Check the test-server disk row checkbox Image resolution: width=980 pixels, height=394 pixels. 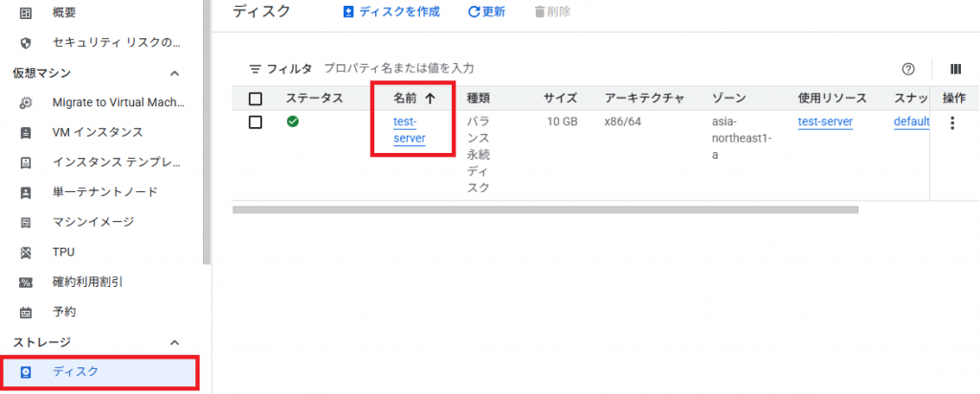[255, 122]
